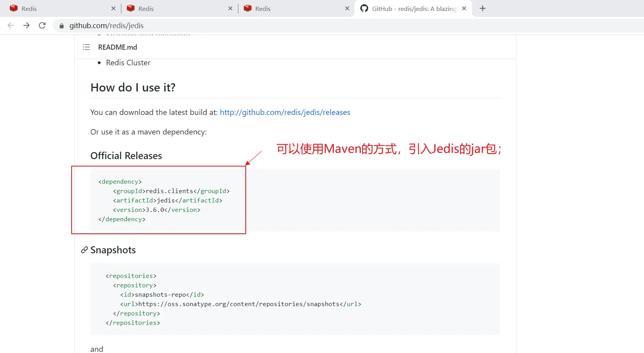Click the README.md file name header
644x353 pixels.
(x=117, y=47)
